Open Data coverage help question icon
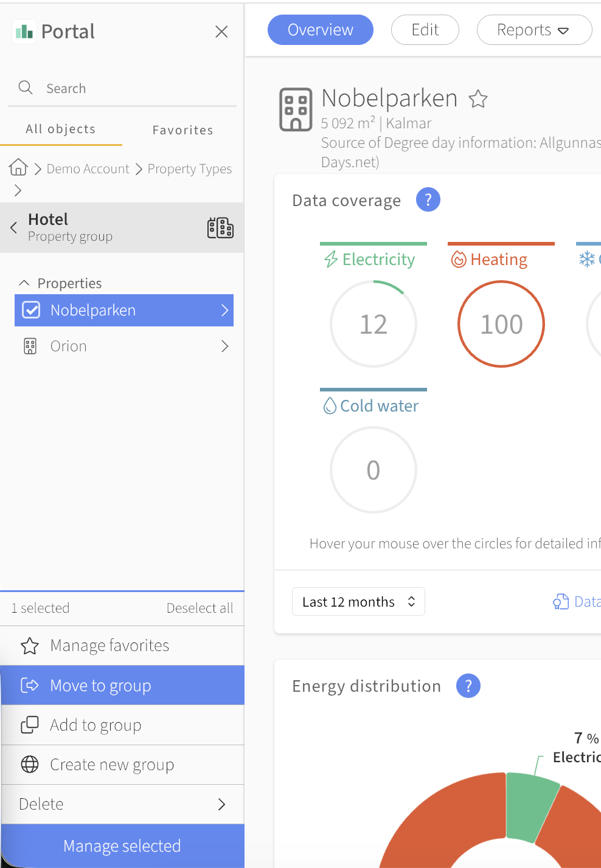 click(428, 199)
